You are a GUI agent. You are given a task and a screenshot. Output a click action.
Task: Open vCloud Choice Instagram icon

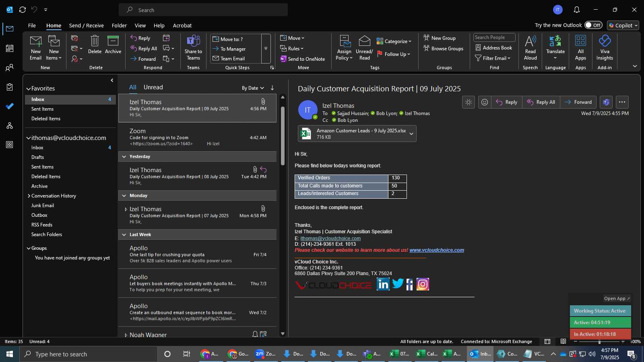pyautogui.click(x=423, y=284)
